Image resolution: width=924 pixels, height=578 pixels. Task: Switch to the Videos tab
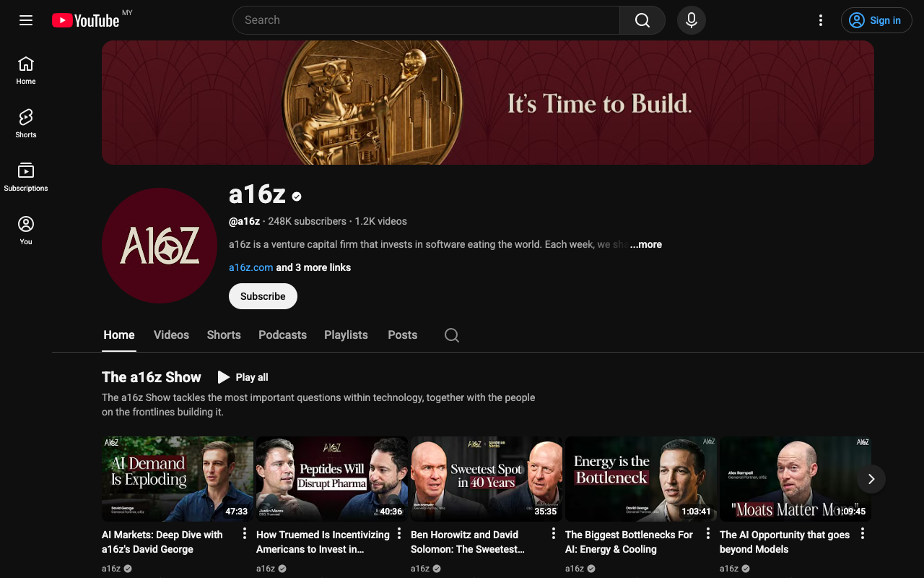tap(171, 335)
